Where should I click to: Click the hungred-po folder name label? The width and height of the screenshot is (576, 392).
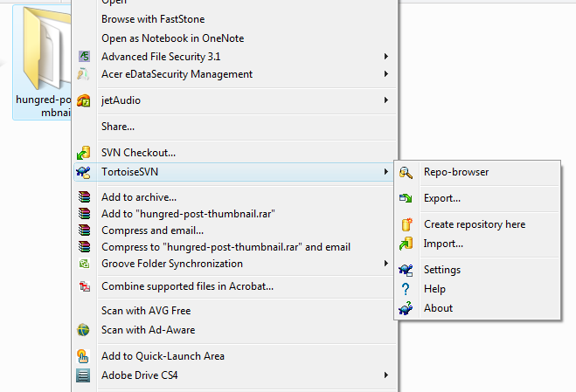point(44,106)
